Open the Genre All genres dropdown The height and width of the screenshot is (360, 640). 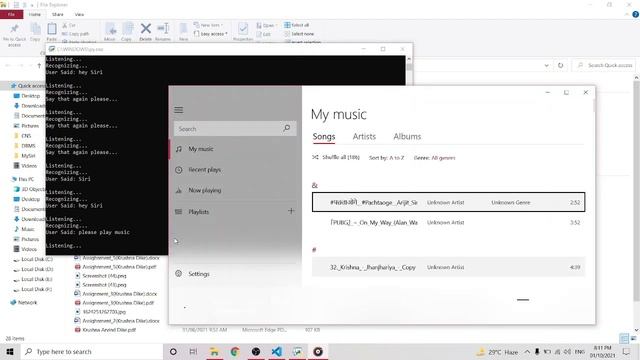pyautogui.click(x=434, y=158)
